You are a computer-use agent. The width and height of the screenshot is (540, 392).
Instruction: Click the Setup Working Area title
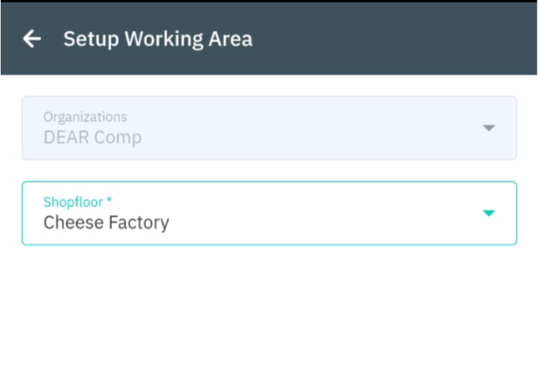(157, 38)
